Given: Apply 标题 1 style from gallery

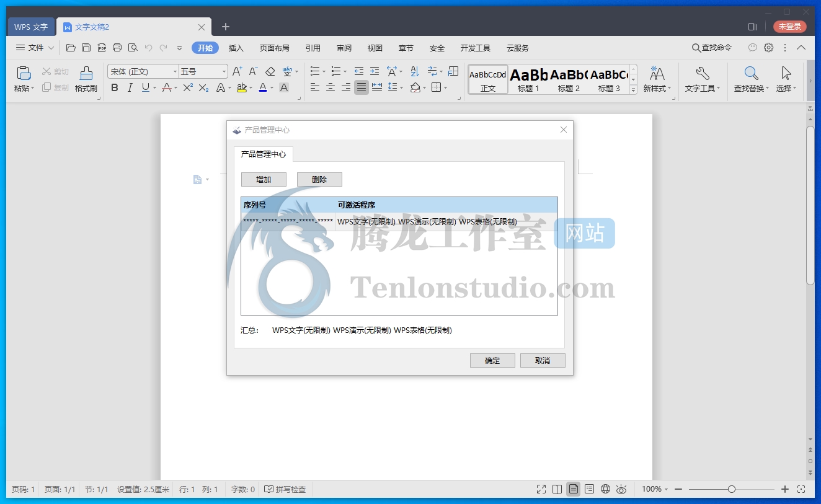Looking at the screenshot, I should point(528,79).
